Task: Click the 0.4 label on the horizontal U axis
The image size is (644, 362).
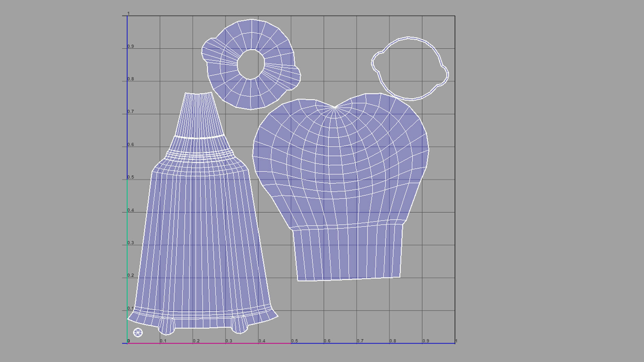Action: (x=262, y=341)
